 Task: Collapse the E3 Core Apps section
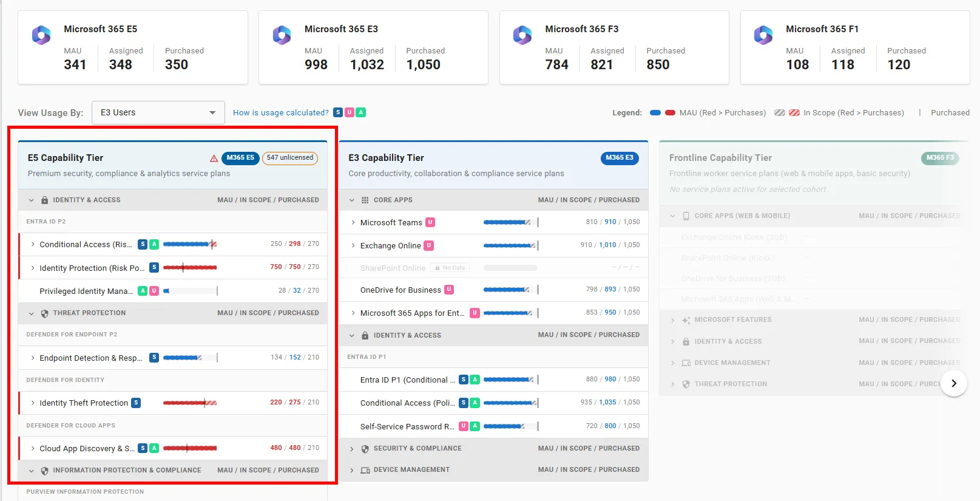point(352,200)
